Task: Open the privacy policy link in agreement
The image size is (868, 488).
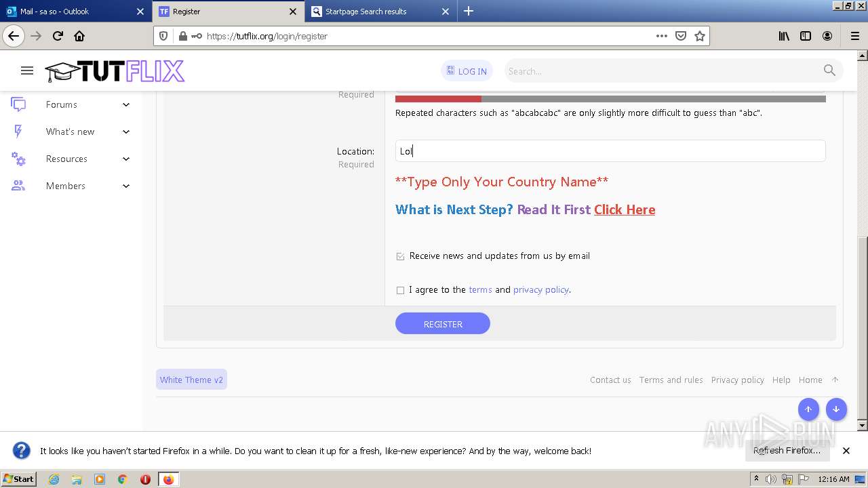Action: [541, 289]
